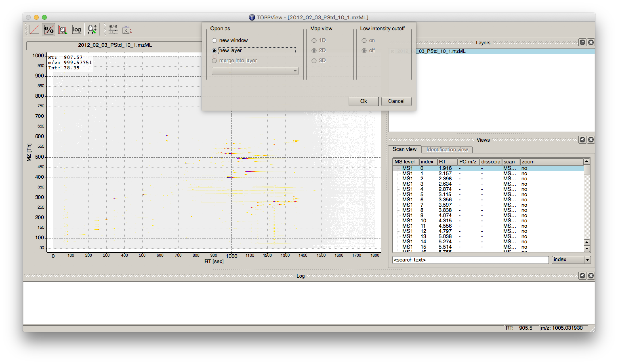618x364 pixels.
Task: Sort by the 'PC m/z' column header
Action: [x=469, y=162]
